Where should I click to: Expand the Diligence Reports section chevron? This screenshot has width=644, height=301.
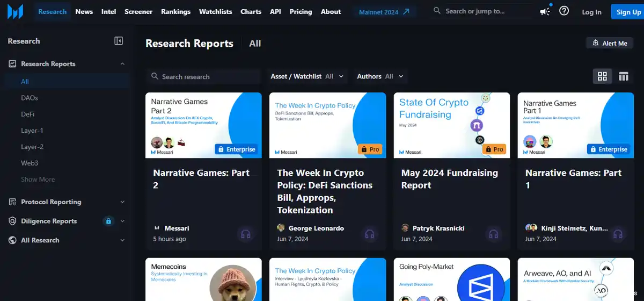[122, 221]
